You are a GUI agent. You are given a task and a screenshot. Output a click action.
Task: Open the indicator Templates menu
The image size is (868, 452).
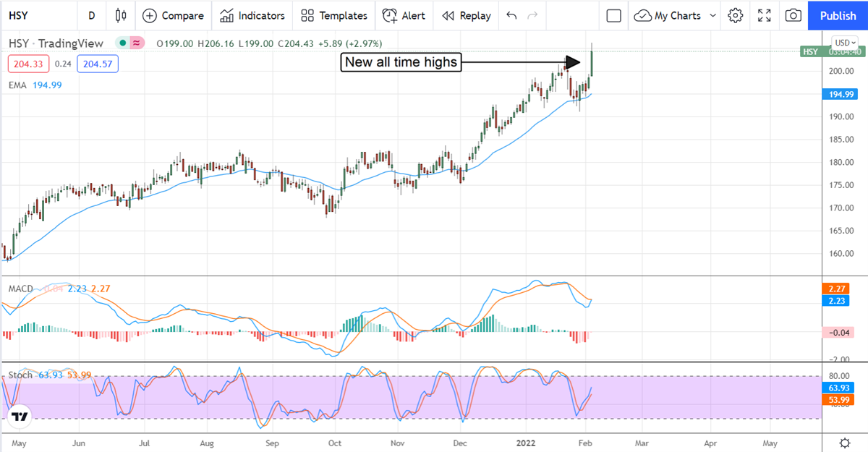(334, 15)
